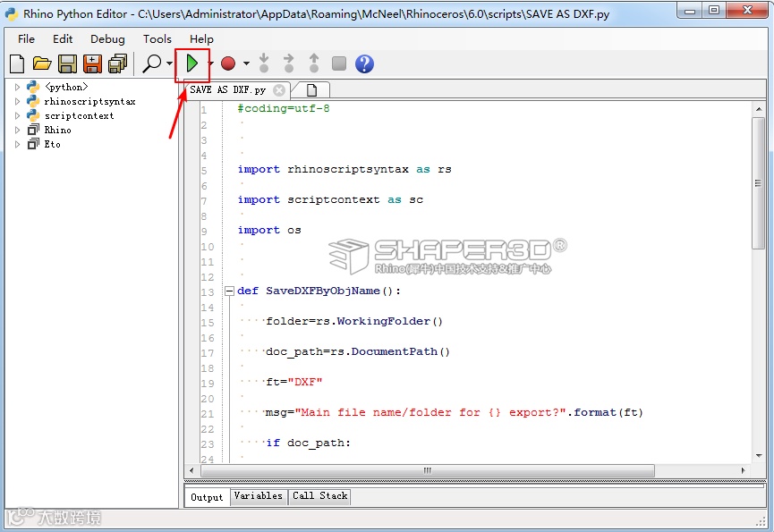The height and width of the screenshot is (532, 774).
Task: Click the 'if doc_path:' line
Action: (308, 443)
